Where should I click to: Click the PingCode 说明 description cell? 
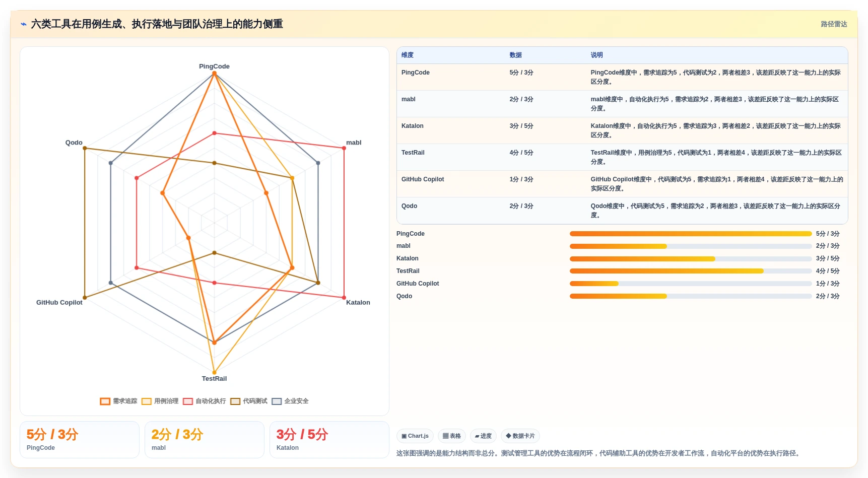pos(716,77)
